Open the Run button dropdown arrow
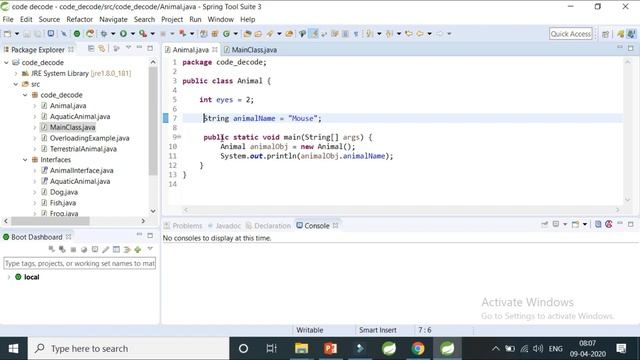Image resolution: width=640 pixels, height=360 pixels. 132,34
